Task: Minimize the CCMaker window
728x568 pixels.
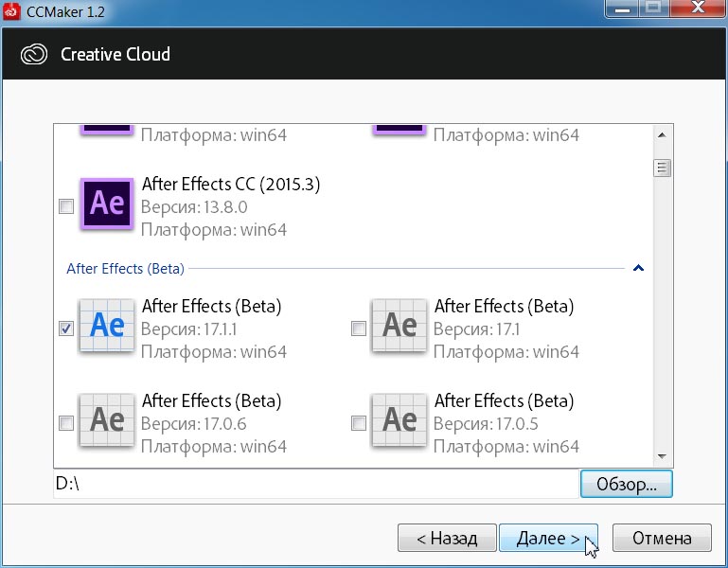Action: (x=623, y=9)
